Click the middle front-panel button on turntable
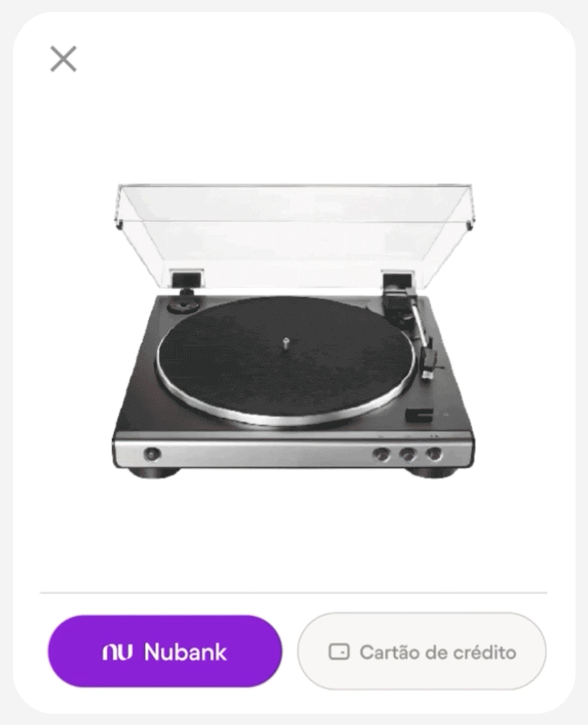Image resolution: width=588 pixels, height=725 pixels. tap(407, 455)
